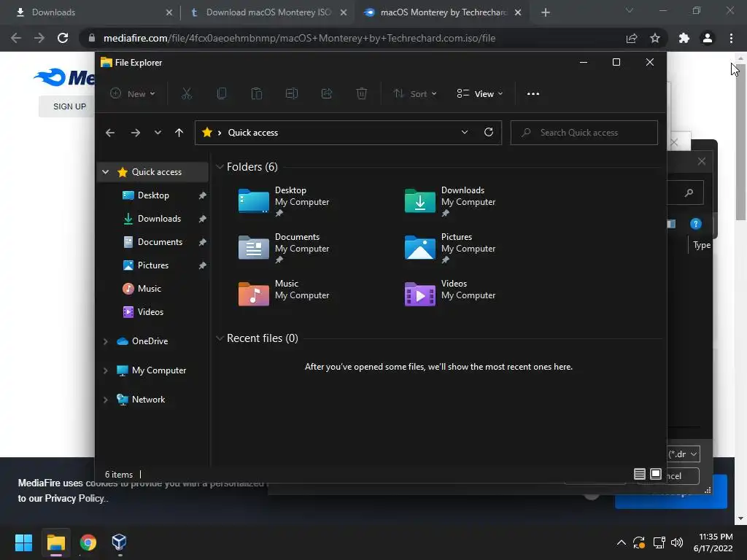Bookmark this page with the star icon
This screenshot has width=747, height=560.
tap(655, 38)
